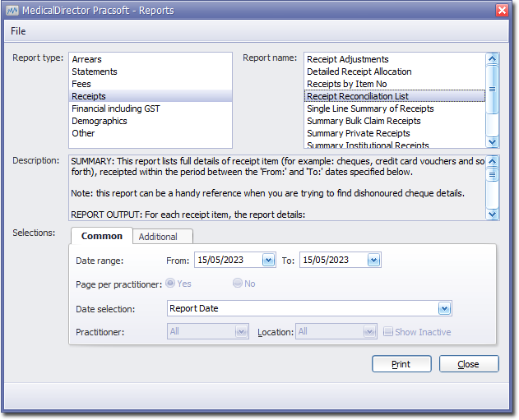The image size is (519, 420).
Task: Select Yes for Page per practitioner
Action: (x=171, y=284)
